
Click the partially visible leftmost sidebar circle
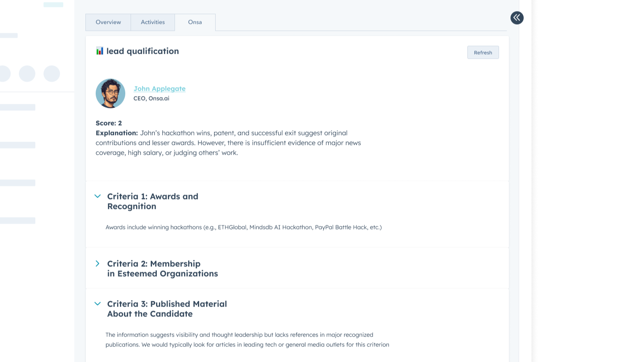click(4, 74)
